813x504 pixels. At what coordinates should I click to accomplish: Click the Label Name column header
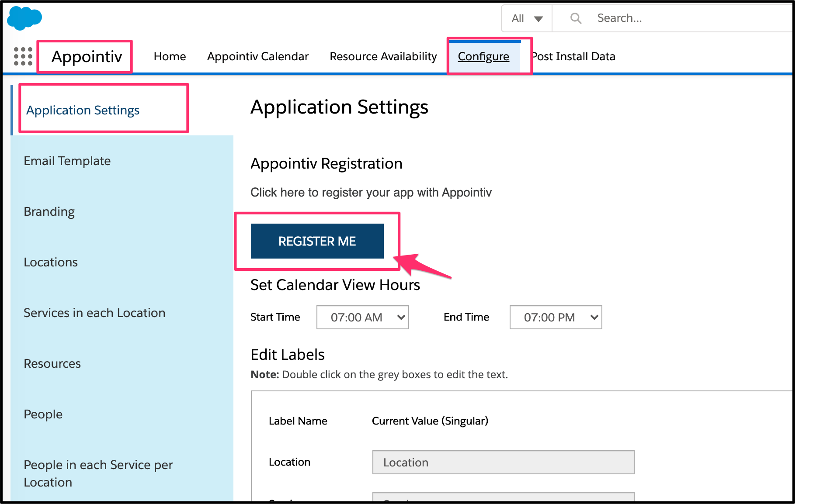click(x=298, y=421)
